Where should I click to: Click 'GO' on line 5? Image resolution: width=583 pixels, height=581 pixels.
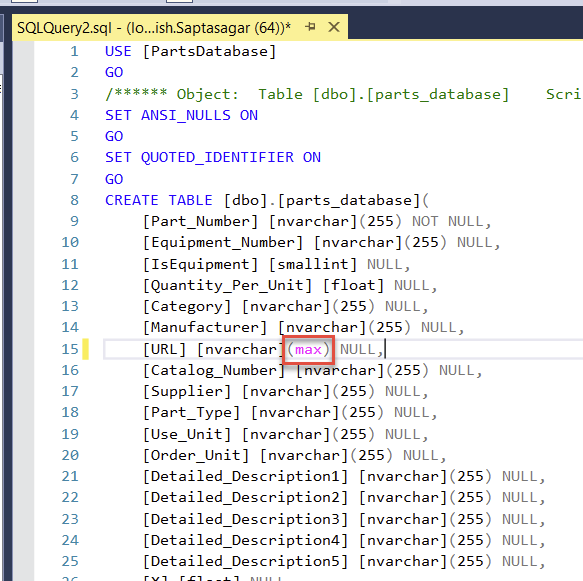click(x=114, y=136)
